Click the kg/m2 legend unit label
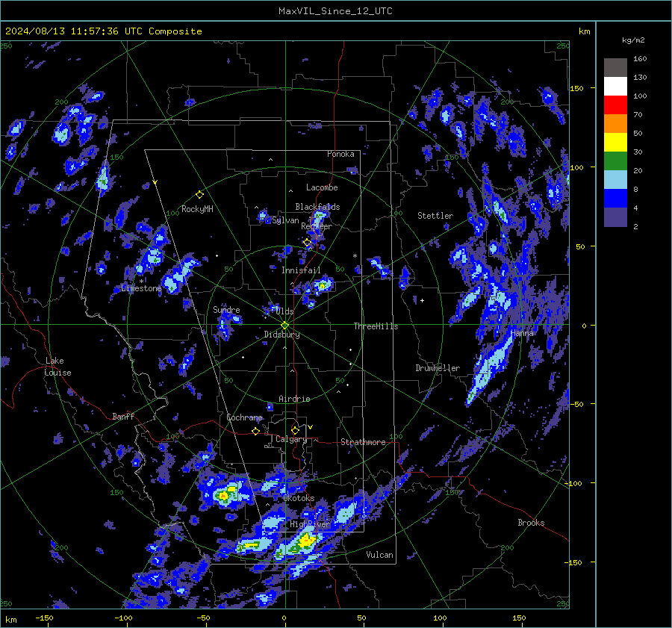 [x=633, y=40]
